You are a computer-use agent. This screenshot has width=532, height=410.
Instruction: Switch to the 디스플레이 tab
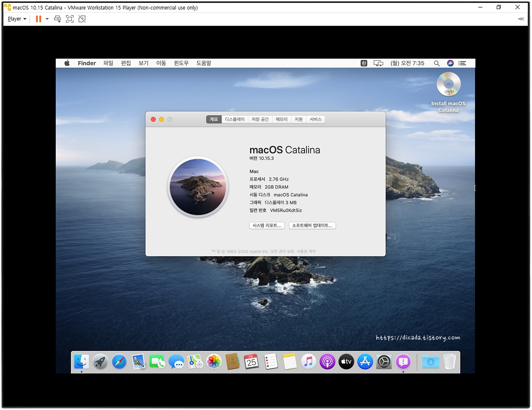pyautogui.click(x=235, y=119)
